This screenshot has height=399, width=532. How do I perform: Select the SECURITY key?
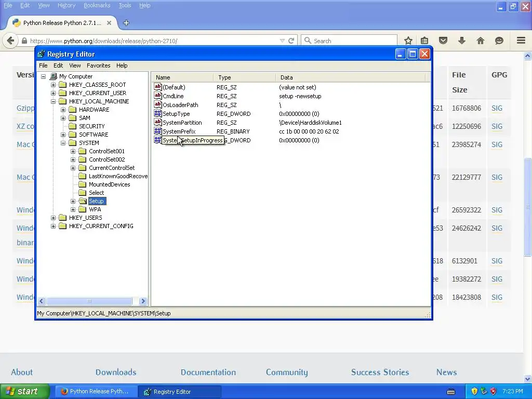(x=91, y=126)
